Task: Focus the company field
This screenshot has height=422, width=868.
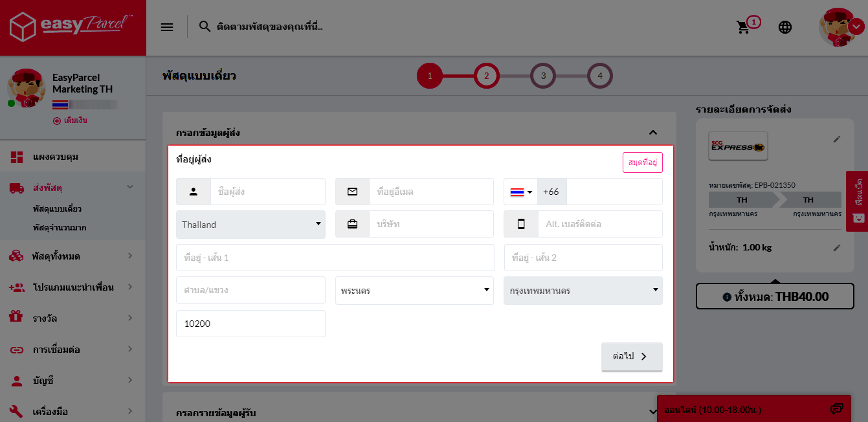Action: [431, 224]
